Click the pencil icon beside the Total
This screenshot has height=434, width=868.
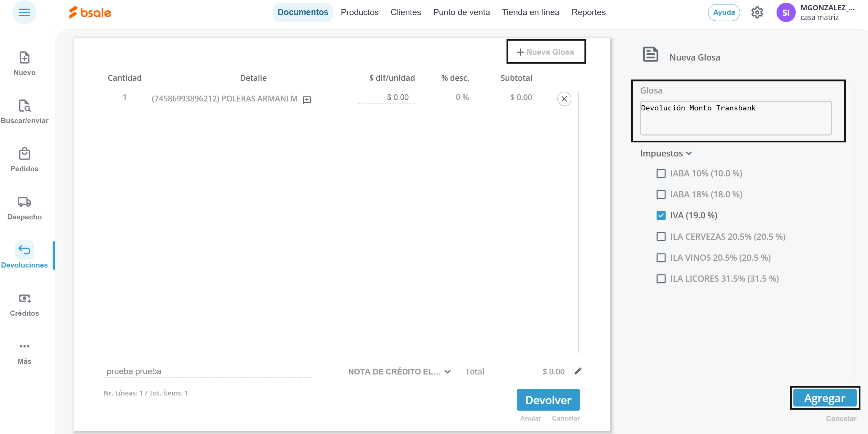[578, 371]
